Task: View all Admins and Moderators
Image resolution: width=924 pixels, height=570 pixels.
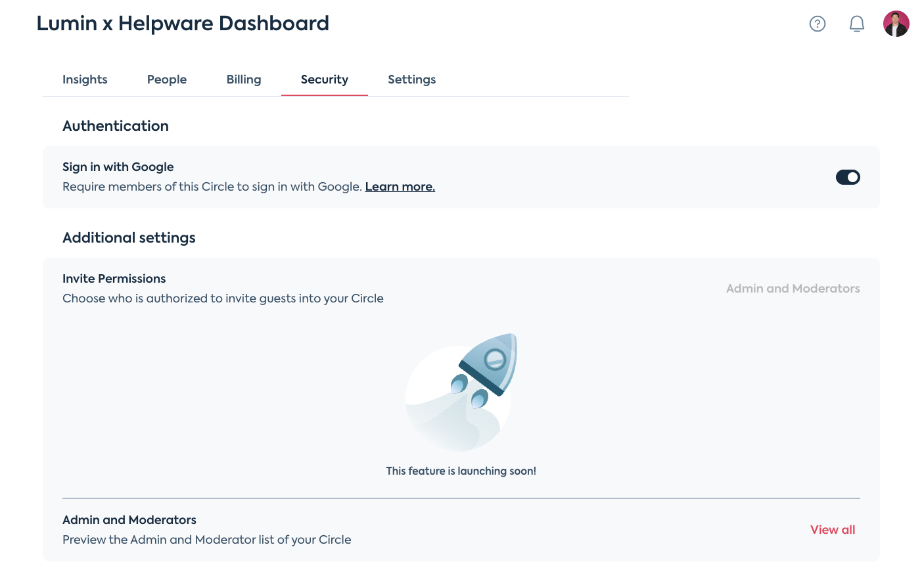Action: (x=832, y=529)
